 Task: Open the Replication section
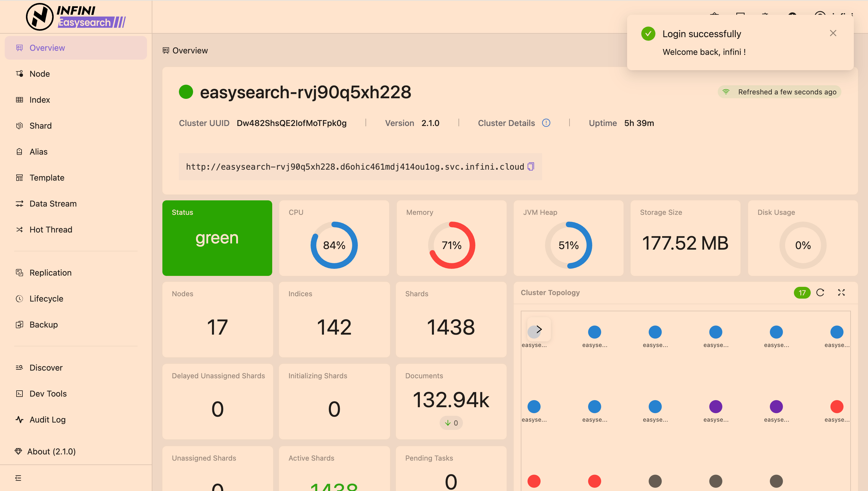[50, 272]
